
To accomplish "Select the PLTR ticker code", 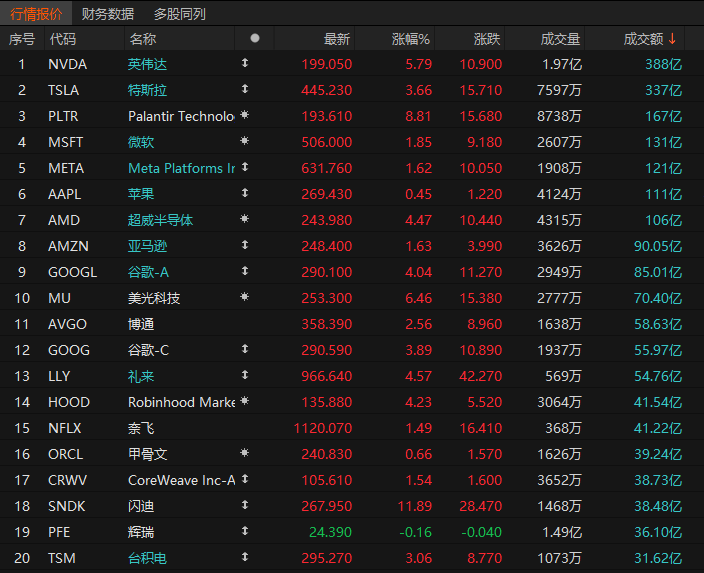I will tap(63, 116).
